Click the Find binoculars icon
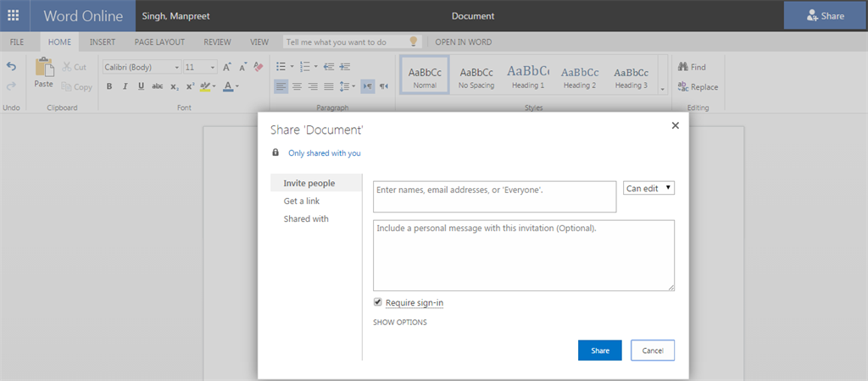The width and height of the screenshot is (868, 381). click(x=683, y=67)
